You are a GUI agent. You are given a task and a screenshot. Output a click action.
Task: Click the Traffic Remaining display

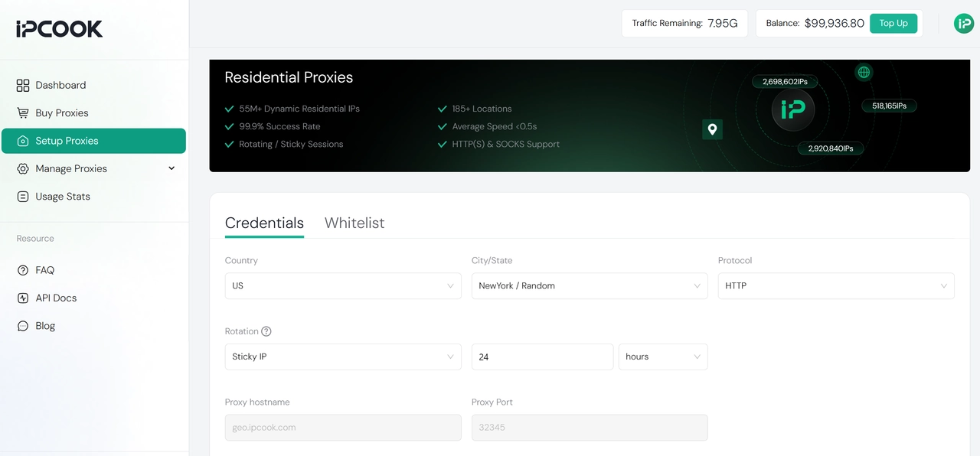click(684, 23)
